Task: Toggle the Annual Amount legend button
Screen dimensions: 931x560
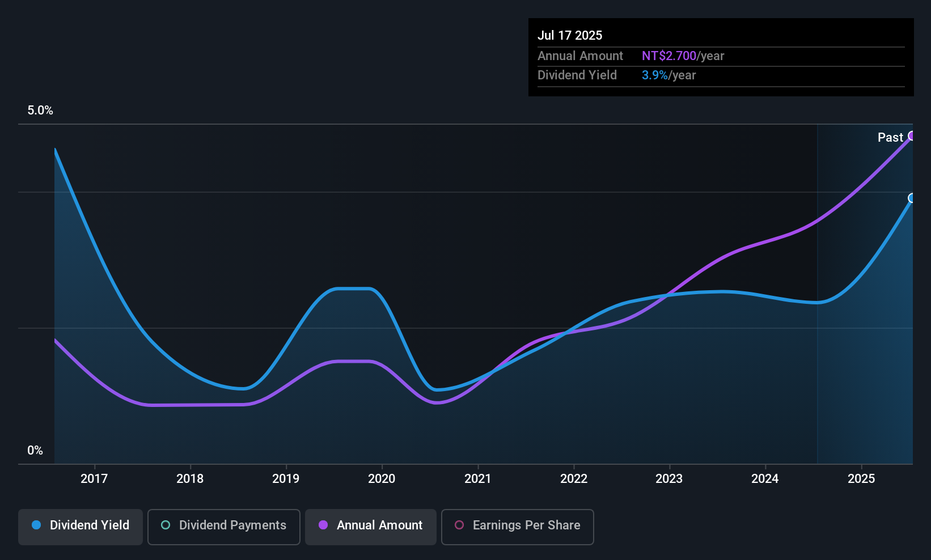Action: click(x=371, y=527)
